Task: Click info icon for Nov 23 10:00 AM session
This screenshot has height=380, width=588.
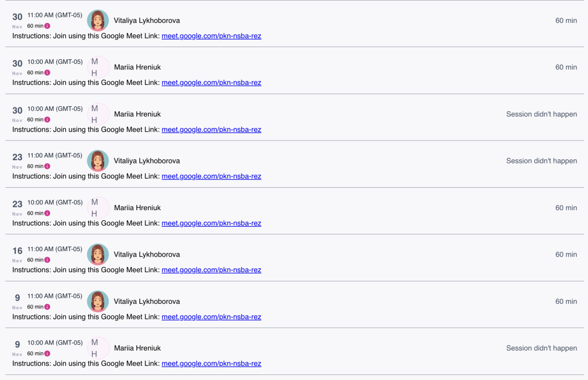Action: coord(47,213)
